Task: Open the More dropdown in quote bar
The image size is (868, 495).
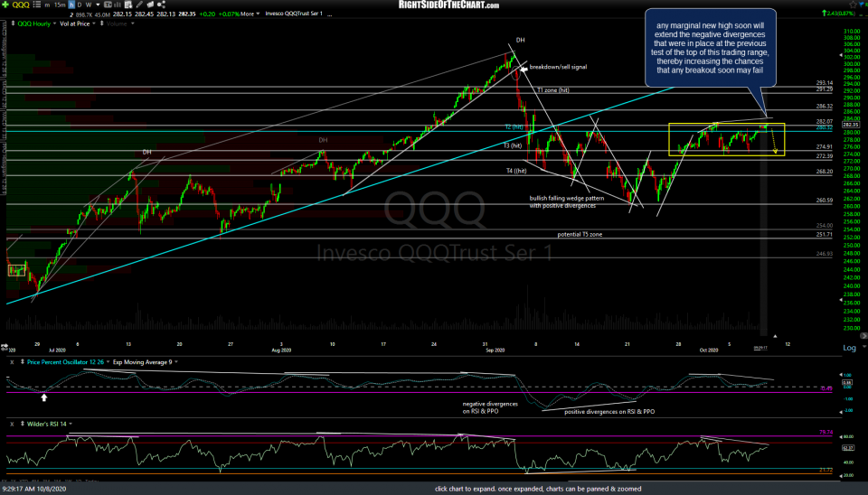Action: tap(250, 14)
